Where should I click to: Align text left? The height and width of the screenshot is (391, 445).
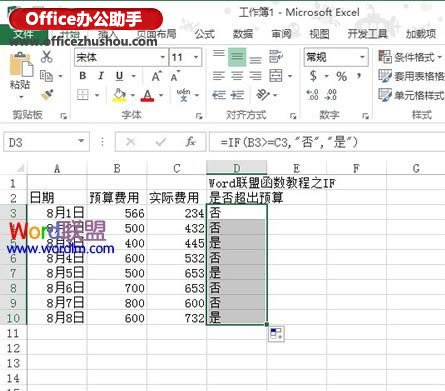(219, 76)
